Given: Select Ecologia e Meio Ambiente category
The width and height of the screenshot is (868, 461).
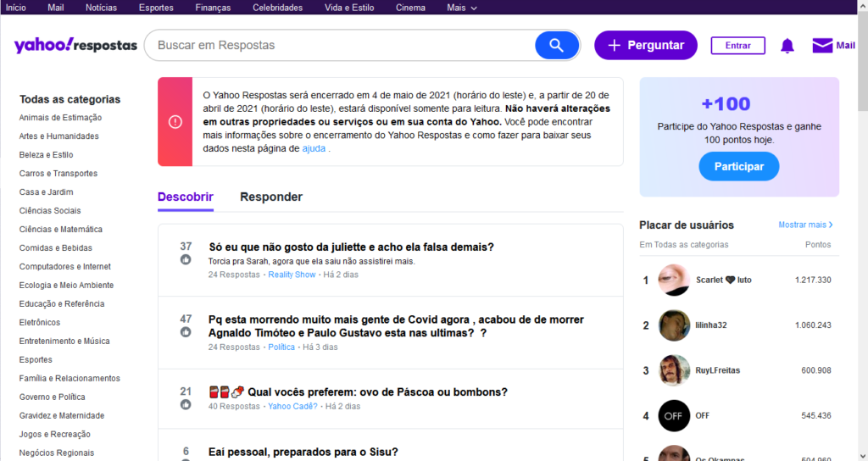Looking at the screenshot, I should (x=66, y=285).
